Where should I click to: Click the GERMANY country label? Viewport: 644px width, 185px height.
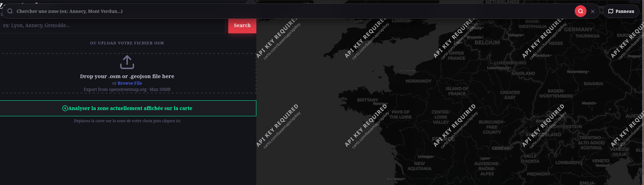click(x=578, y=30)
